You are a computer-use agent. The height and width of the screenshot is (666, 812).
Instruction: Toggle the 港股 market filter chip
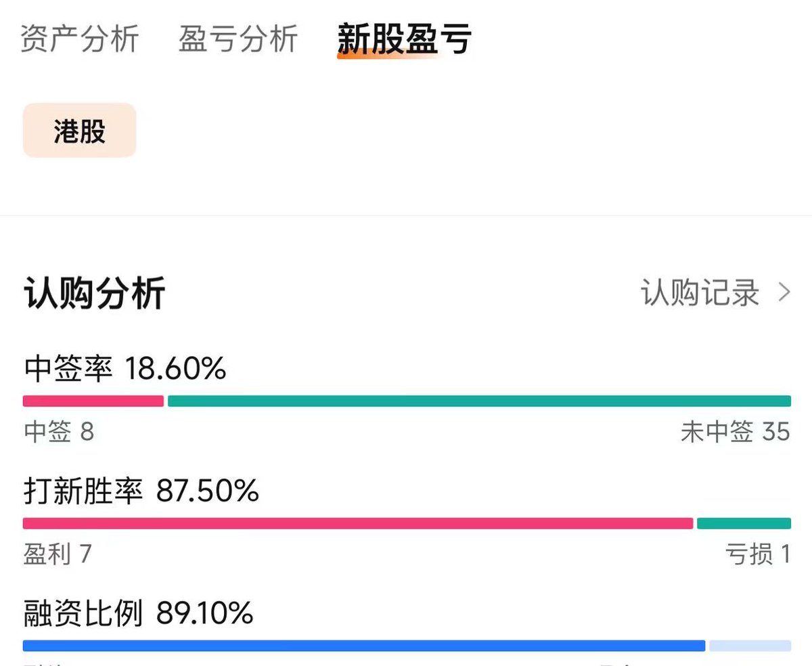pos(80,131)
